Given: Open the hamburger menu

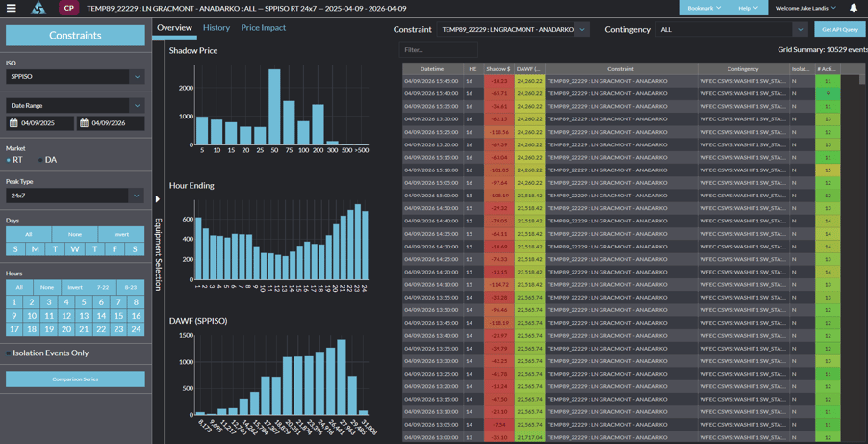Looking at the screenshot, I should pyautogui.click(x=12, y=8).
